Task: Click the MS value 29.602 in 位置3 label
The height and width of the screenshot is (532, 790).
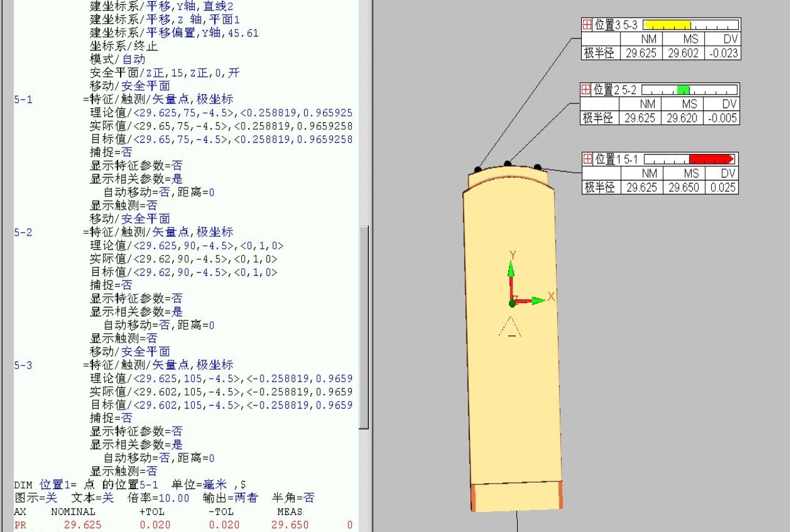Action: click(x=683, y=53)
